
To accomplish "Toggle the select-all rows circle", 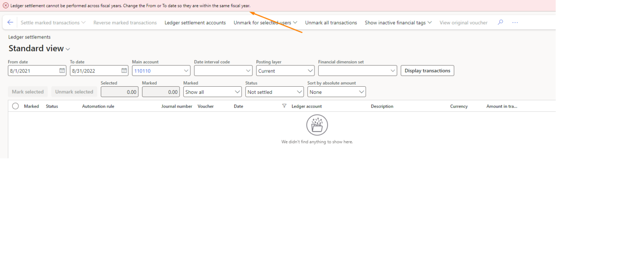I will coord(16,106).
